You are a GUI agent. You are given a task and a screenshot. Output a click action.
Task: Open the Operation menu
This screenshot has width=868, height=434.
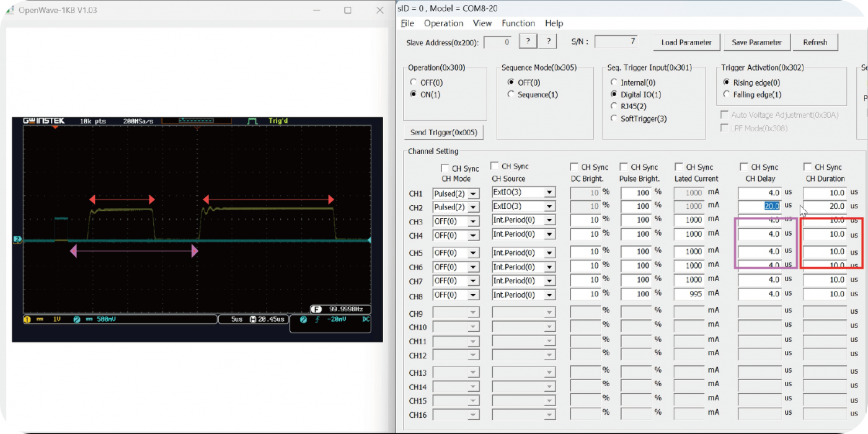tap(443, 24)
